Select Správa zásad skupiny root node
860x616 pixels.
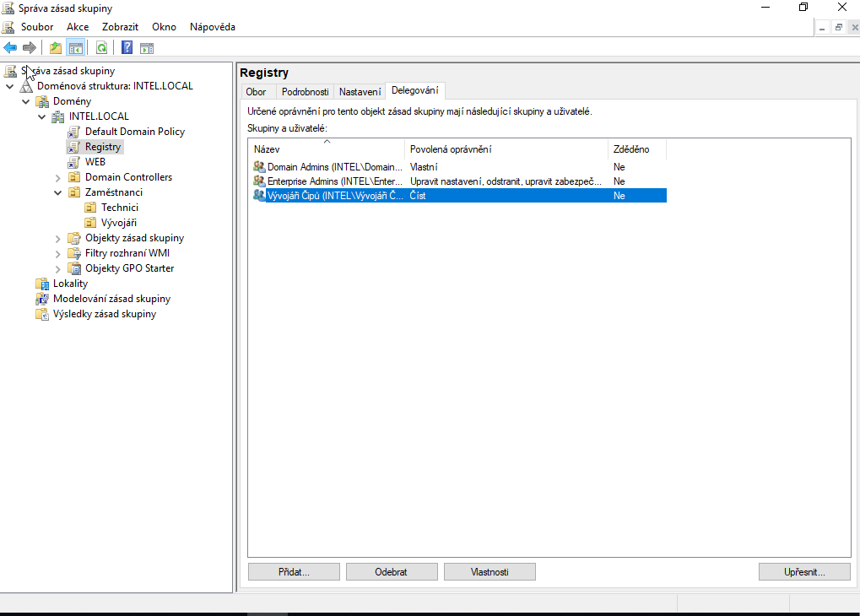point(68,71)
